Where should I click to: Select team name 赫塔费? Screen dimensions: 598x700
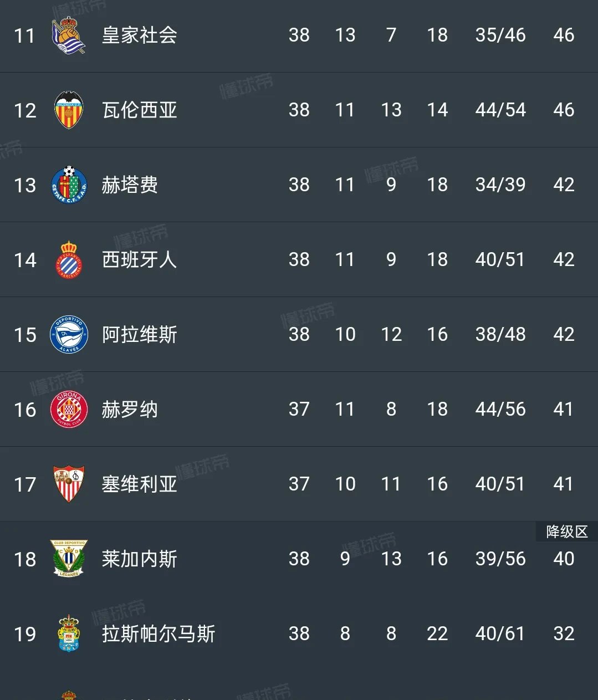point(130,185)
